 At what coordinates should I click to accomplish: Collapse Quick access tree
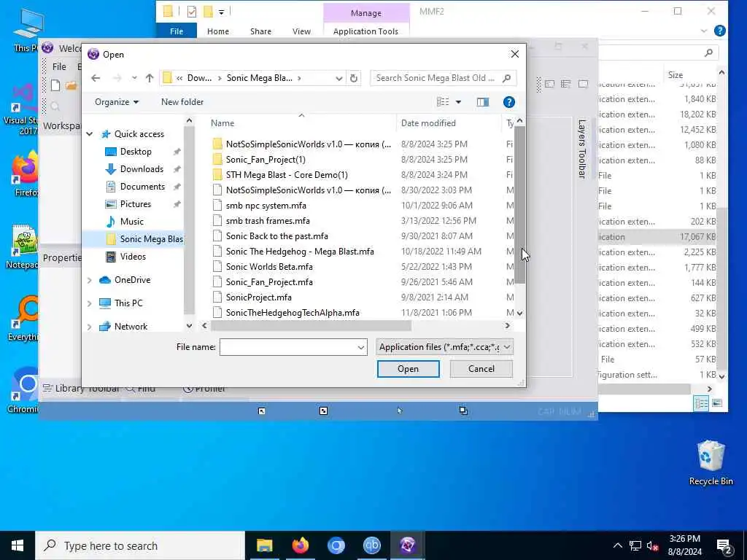(x=90, y=134)
